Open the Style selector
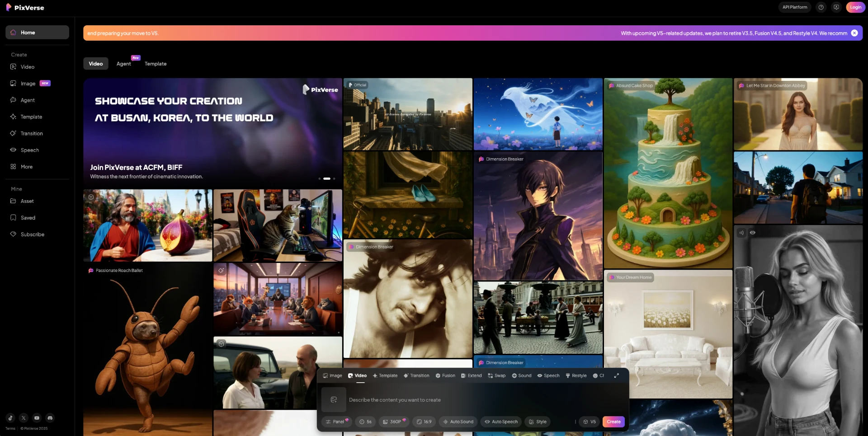This screenshot has width=868, height=436. coord(538,422)
